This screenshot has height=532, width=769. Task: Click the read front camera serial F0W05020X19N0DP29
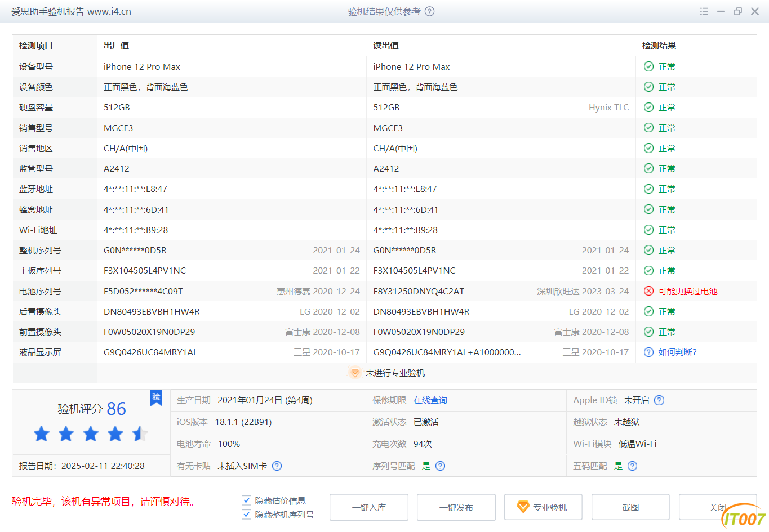419,332
